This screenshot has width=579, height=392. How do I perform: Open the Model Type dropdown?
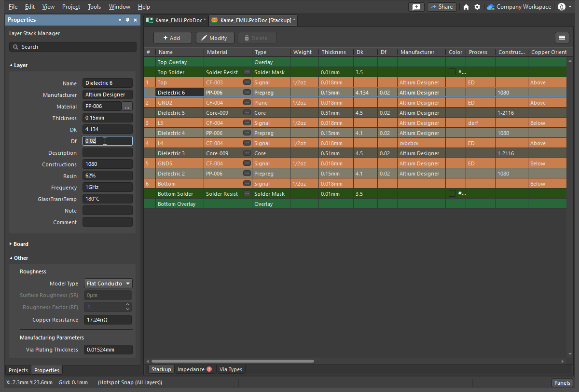pos(108,284)
